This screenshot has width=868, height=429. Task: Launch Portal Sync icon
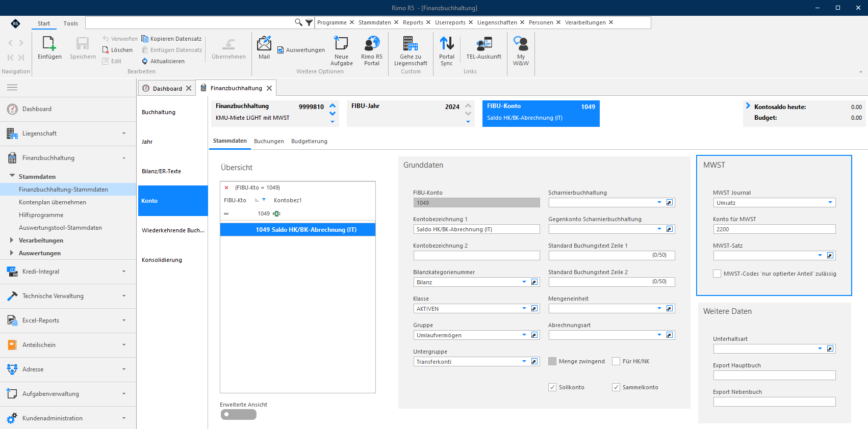(x=447, y=44)
